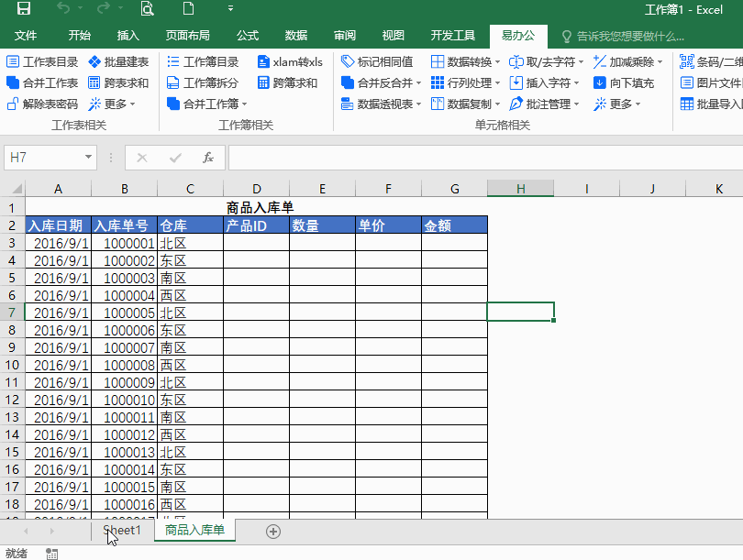
Task: Select column D header
Action: (x=256, y=189)
